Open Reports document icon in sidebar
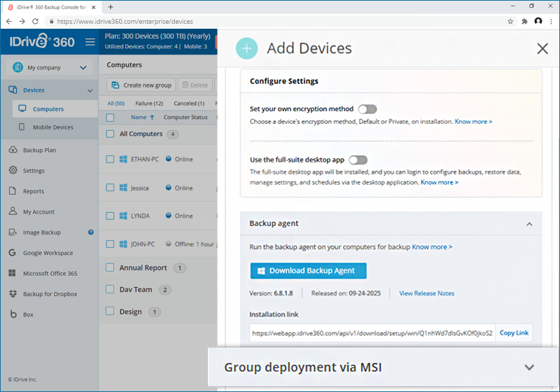This screenshot has height=392, width=560. [x=13, y=190]
